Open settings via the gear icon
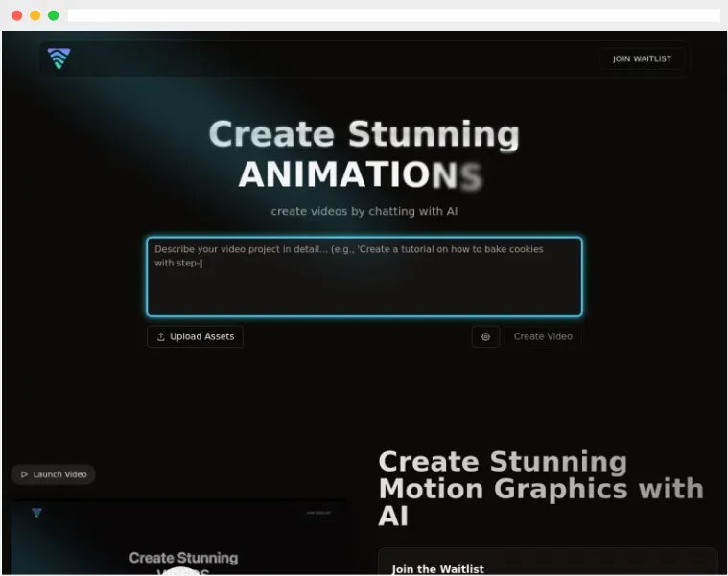 pyautogui.click(x=485, y=336)
